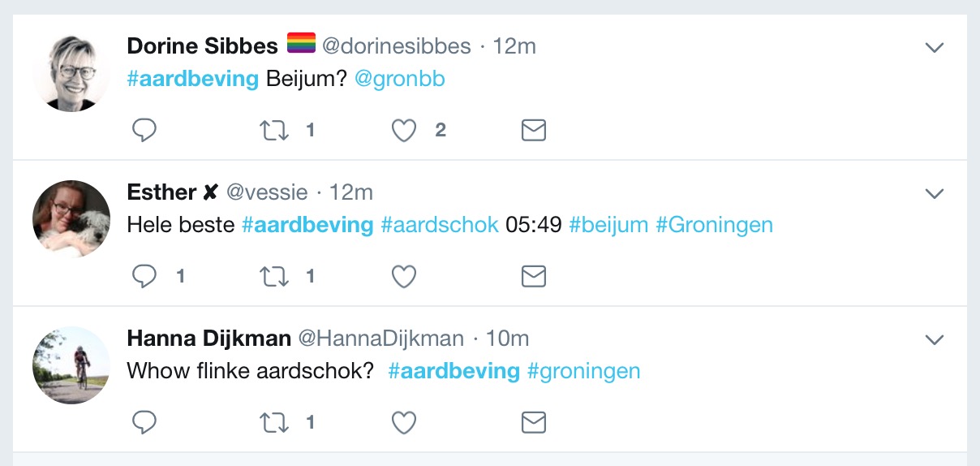This screenshot has width=980, height=466.
Task: Like Dorine Sibbes' tweet
Action: 404,131
